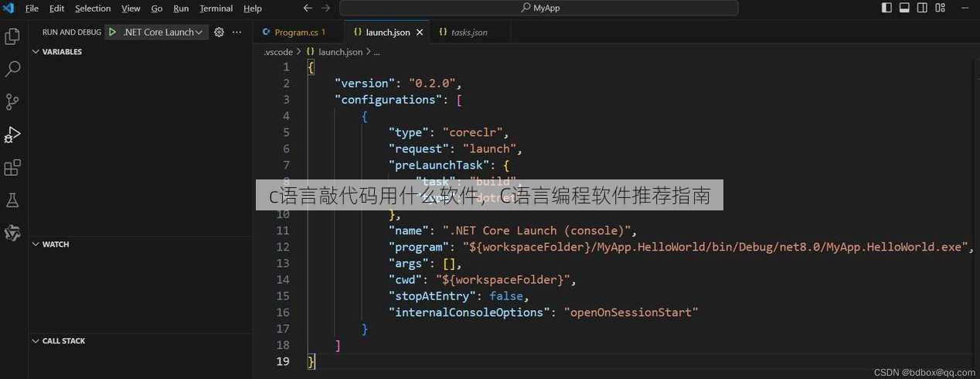Select the Run and Debug activity icon

(x=12, y=135)
